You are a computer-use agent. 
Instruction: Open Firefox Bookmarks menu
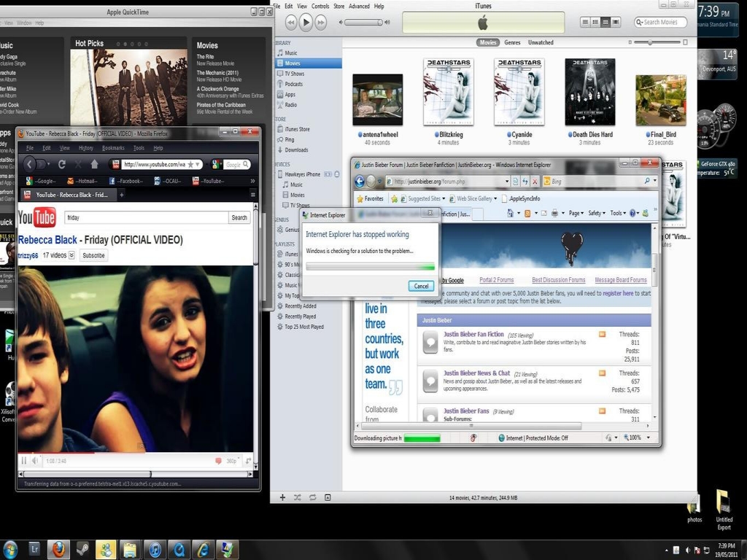coord(113,148)
